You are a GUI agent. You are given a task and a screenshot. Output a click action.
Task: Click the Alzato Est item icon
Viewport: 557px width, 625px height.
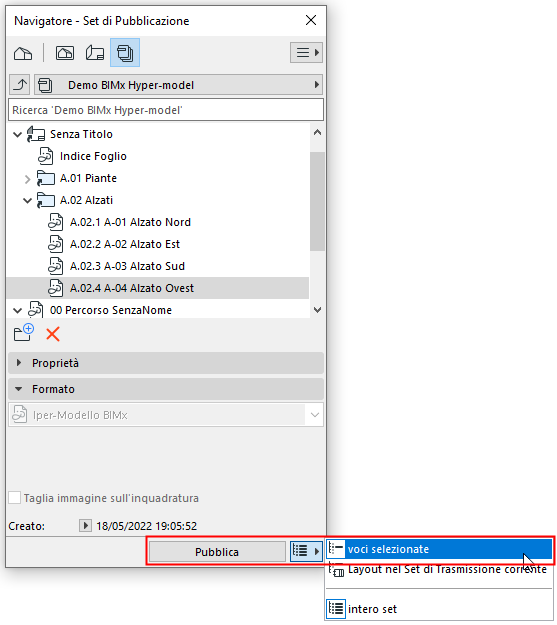coord(55,244)
